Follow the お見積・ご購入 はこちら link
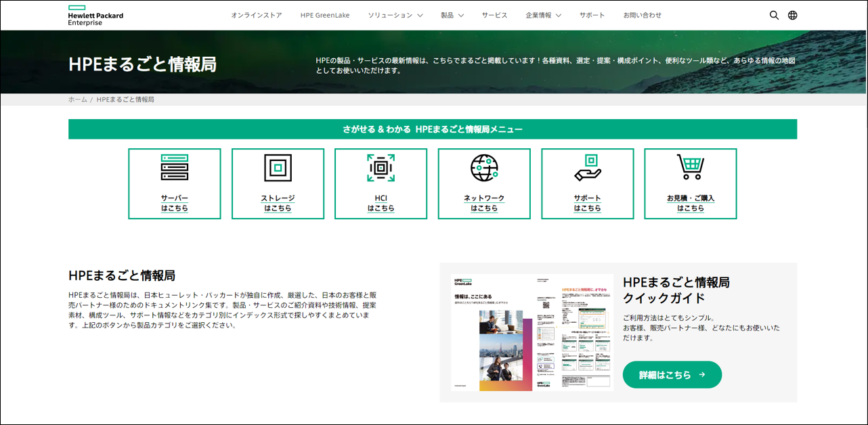Viewport: 868px width, 425px height. pos(691,203)
